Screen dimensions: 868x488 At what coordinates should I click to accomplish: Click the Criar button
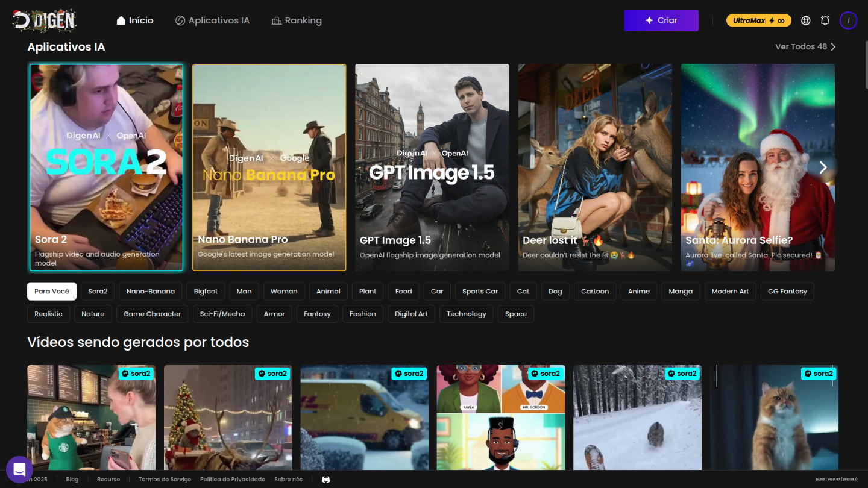(661, 20)
